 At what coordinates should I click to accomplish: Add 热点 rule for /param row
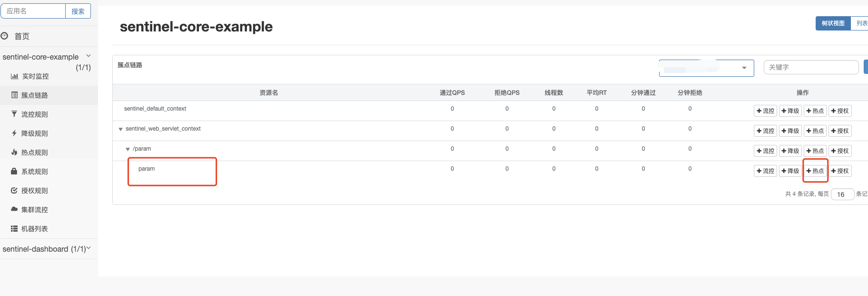click(815, 151)
